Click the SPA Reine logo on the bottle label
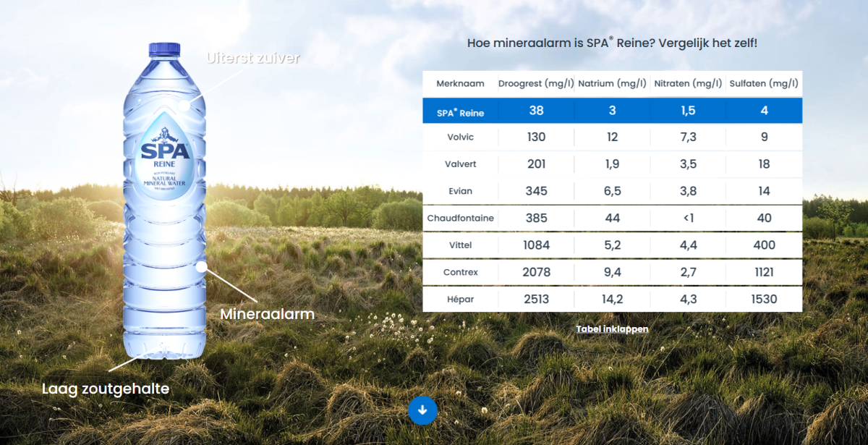868x445 pixels. [165, 154]
